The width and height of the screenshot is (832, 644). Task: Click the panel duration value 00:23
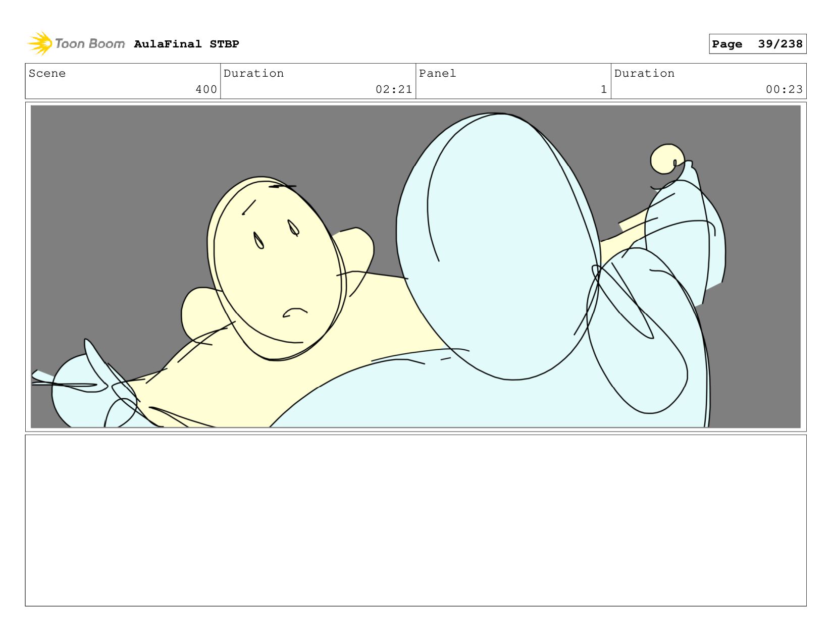[x=784, y=89]
